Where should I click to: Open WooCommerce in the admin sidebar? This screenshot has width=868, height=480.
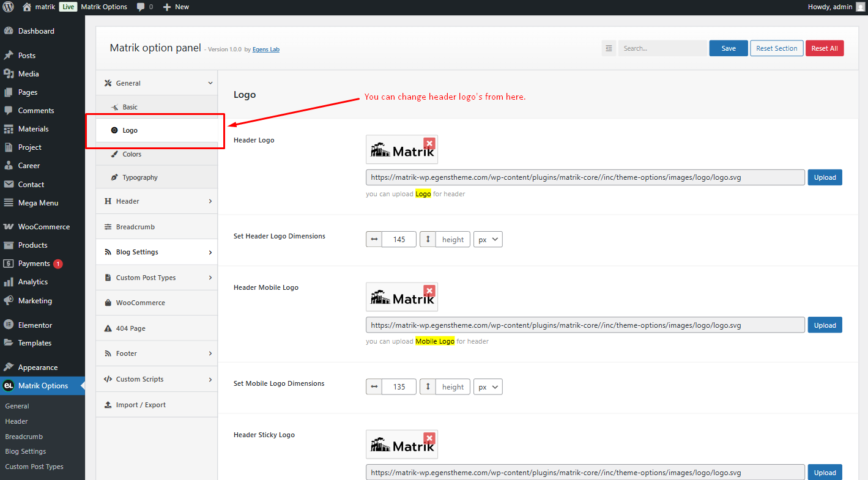[43, 226]
